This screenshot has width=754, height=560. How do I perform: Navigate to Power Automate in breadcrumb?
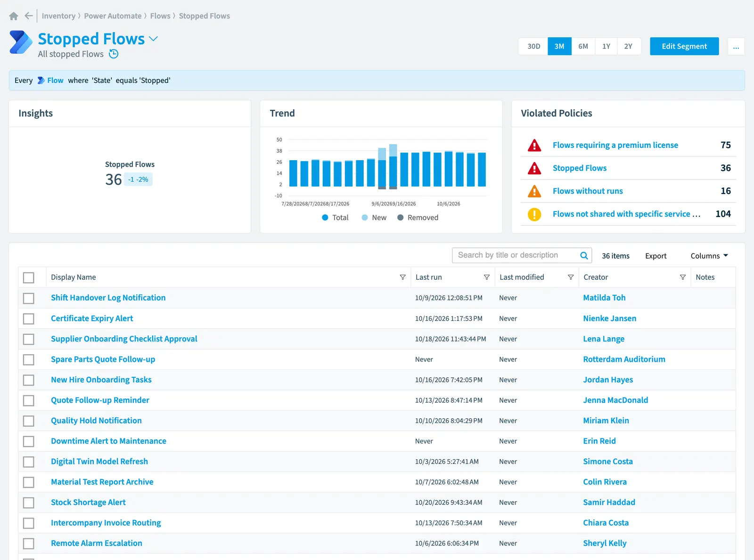click(113, 16)
